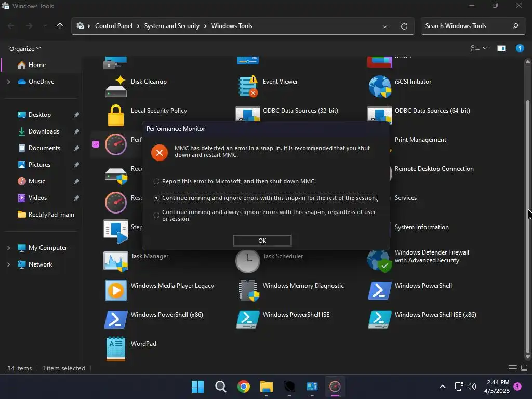Open Windows PowerShell ISE (x86) icon

point(380,320)
